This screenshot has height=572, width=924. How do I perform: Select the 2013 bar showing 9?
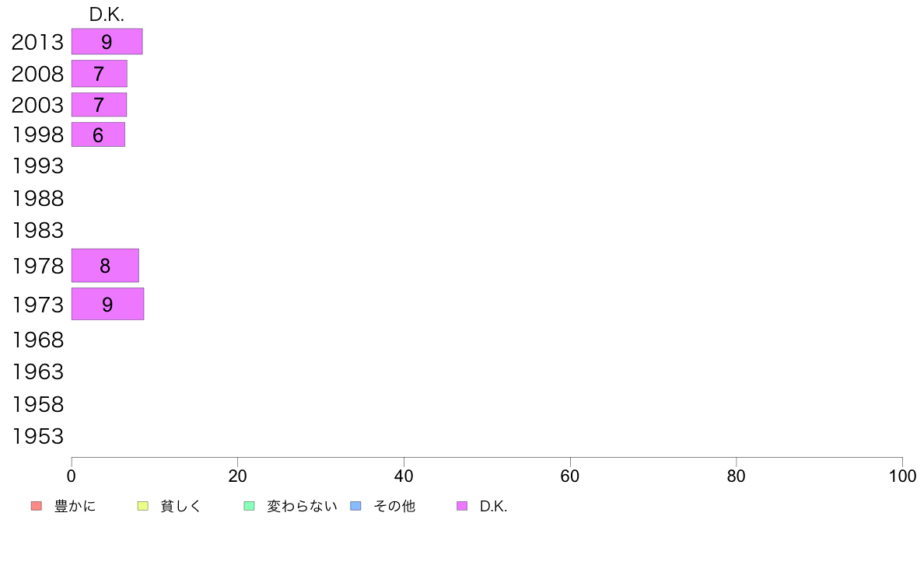click(107, 41)
